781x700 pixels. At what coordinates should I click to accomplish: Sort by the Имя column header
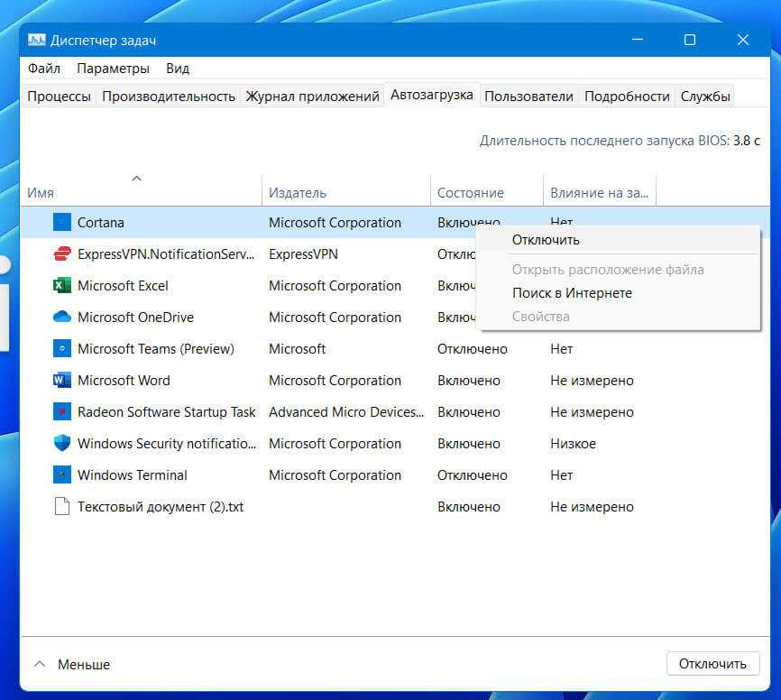41,193
